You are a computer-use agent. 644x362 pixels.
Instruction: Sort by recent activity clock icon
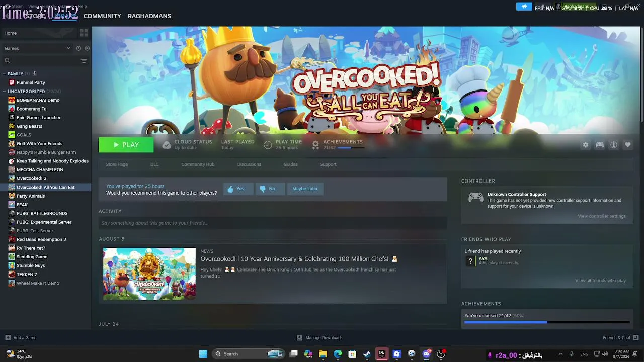[x=78, y=48]
